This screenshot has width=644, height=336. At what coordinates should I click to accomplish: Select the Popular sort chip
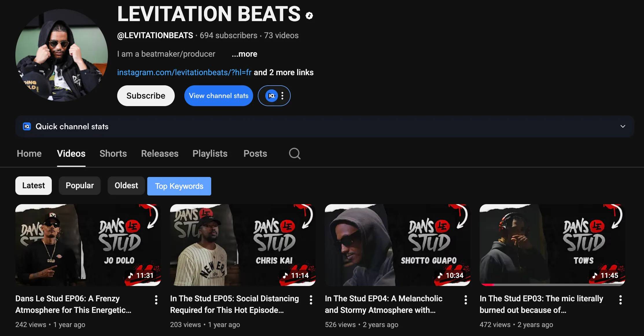point(80,186)
